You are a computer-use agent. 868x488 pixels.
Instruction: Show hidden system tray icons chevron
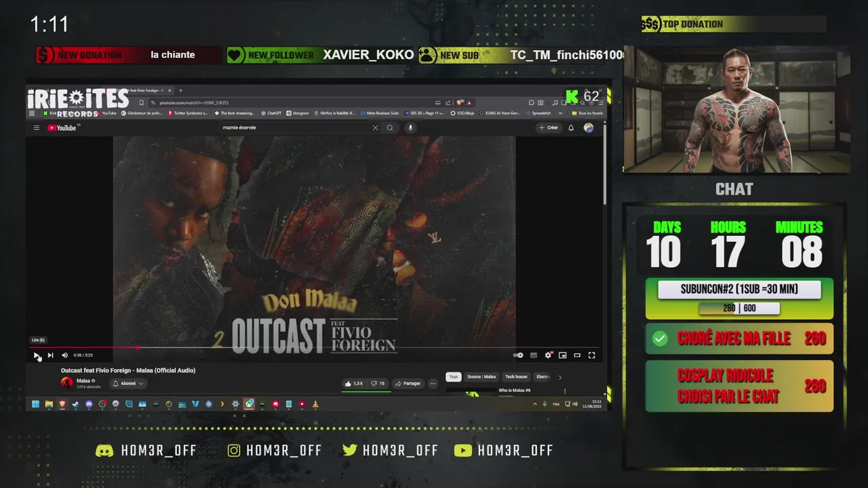tap(535, 405)
